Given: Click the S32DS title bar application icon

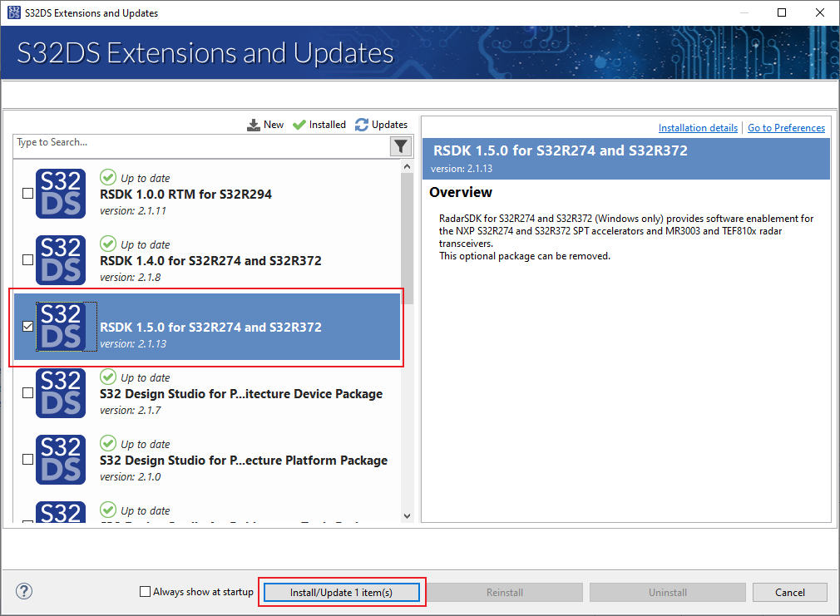Looking at the screenshot, I should pyautogui.click(x=14, y=12).
